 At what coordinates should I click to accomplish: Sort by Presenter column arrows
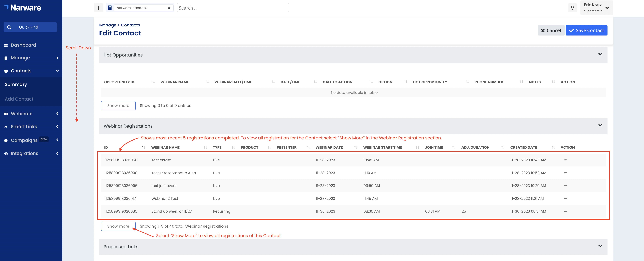pos(308,147)
